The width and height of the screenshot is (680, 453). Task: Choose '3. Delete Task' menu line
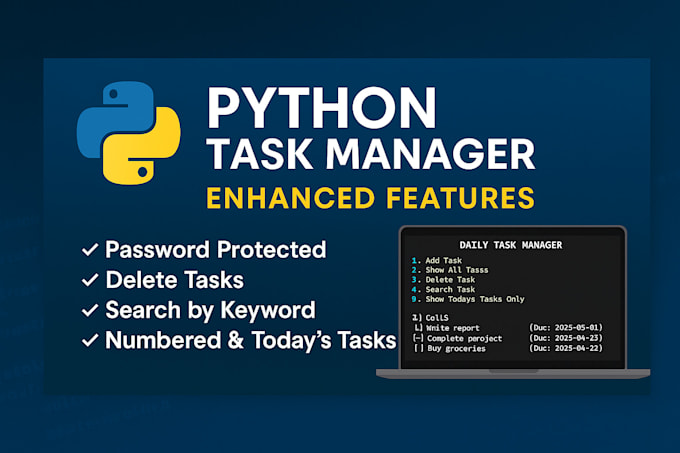[443, 280]
